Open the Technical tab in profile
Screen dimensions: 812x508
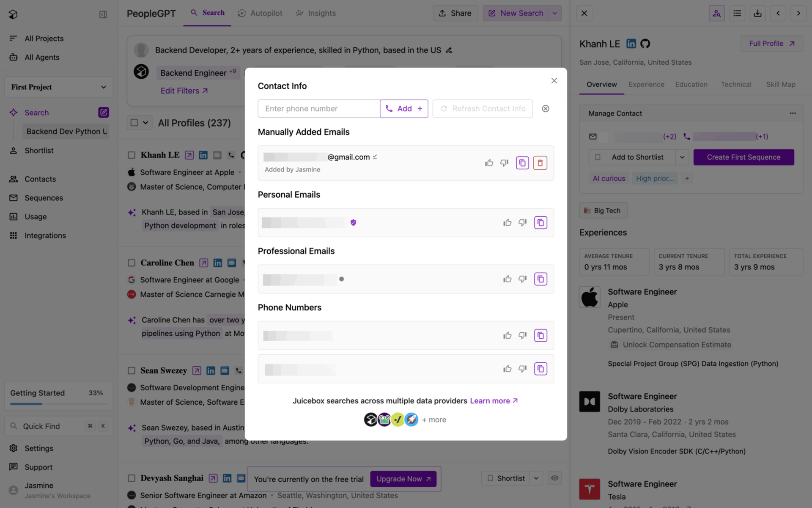point(736,84)
